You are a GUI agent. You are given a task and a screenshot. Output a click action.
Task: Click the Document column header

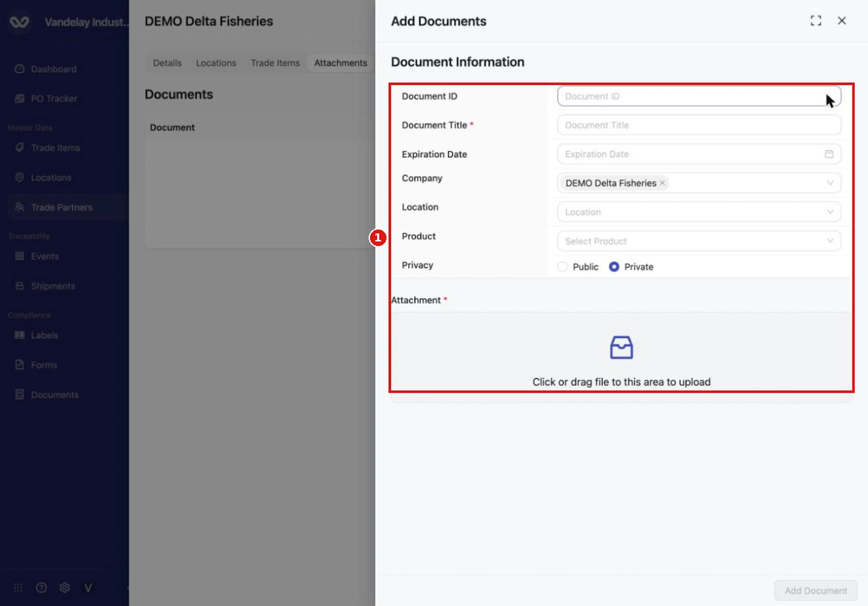[x=172, y=127]
